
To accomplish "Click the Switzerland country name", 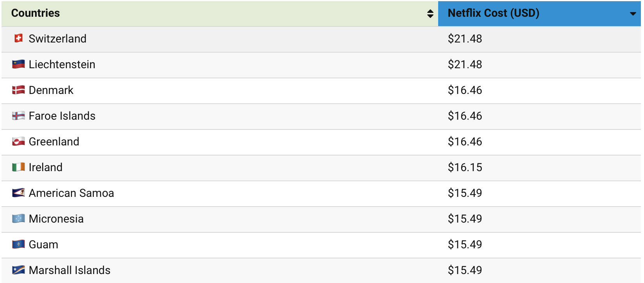I will 57,39.
